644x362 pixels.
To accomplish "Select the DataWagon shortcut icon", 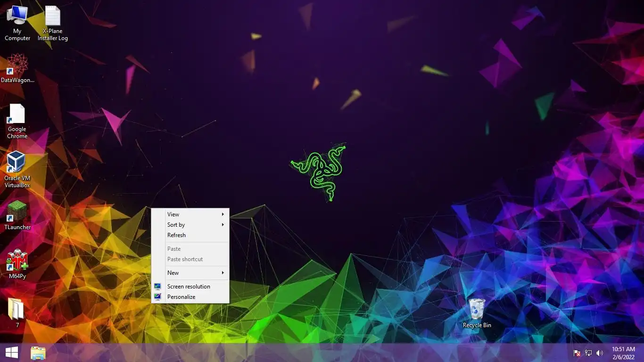I will click(x=17, y=68).
